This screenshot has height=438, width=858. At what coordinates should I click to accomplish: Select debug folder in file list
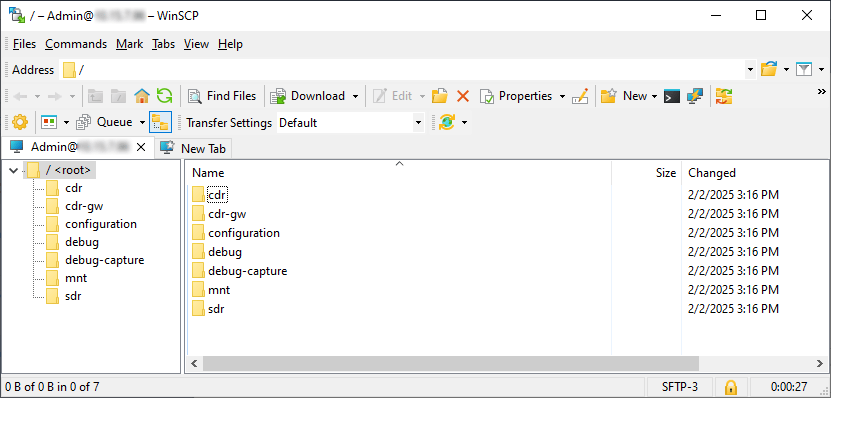click(x=225, y=252)
